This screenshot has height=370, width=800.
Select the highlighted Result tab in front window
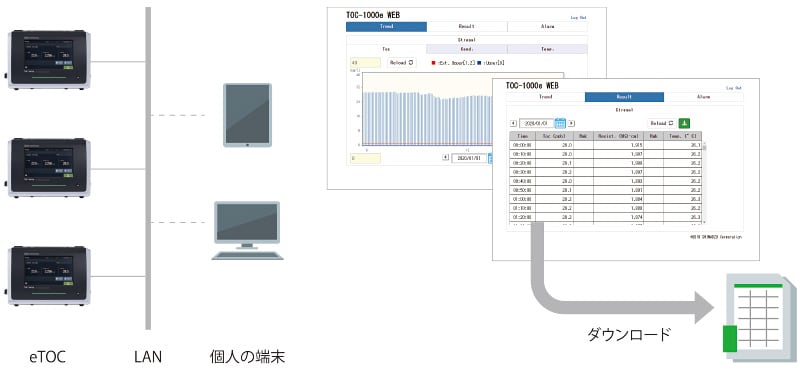click(x=624, y=97)
